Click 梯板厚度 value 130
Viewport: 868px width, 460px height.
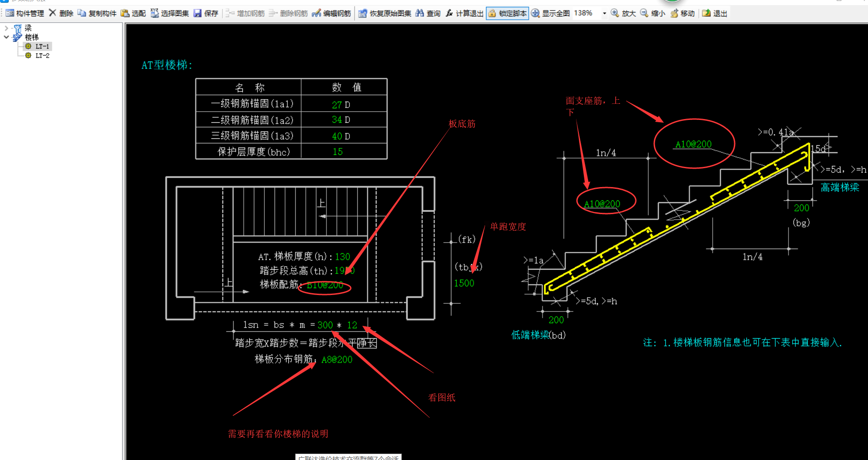point(343,256)
